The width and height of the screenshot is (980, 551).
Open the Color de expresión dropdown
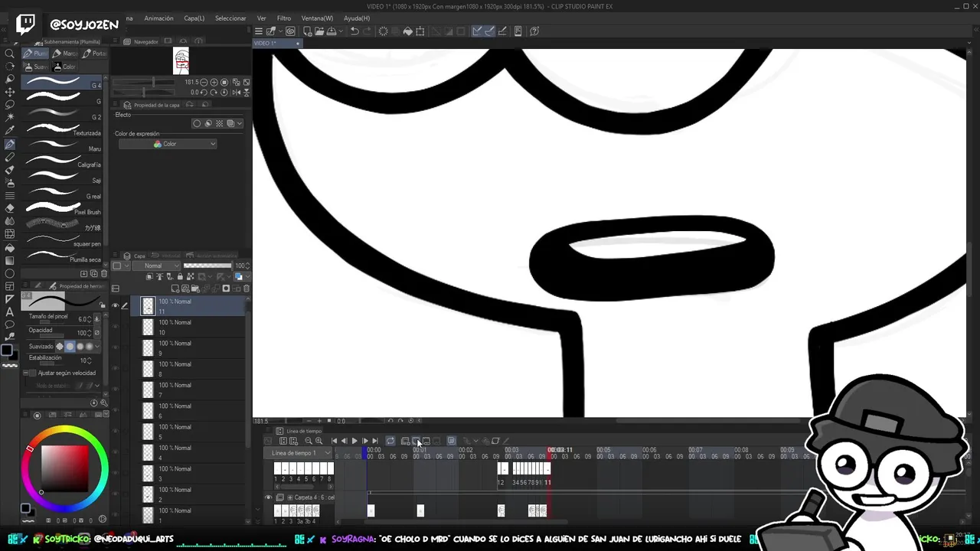point(168,144)
